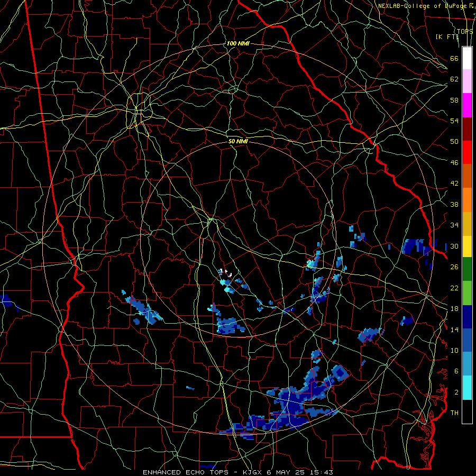Click the legend value '6'

(456, 371)
